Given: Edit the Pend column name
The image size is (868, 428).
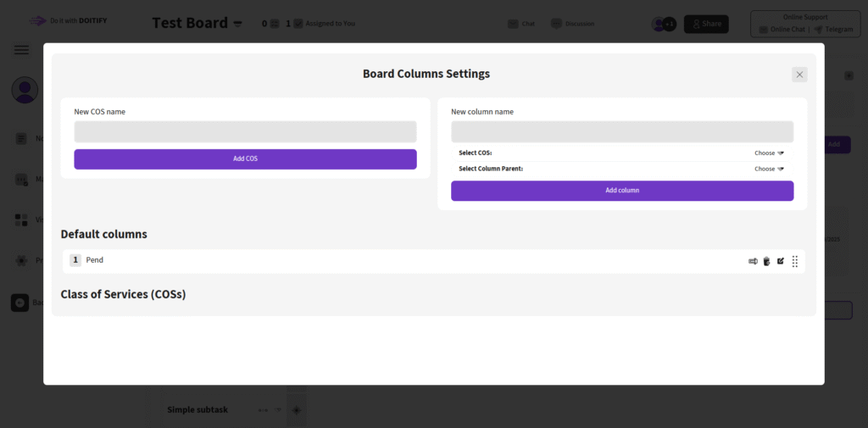Looking at the screenshot, I should (x=781, y=261).
